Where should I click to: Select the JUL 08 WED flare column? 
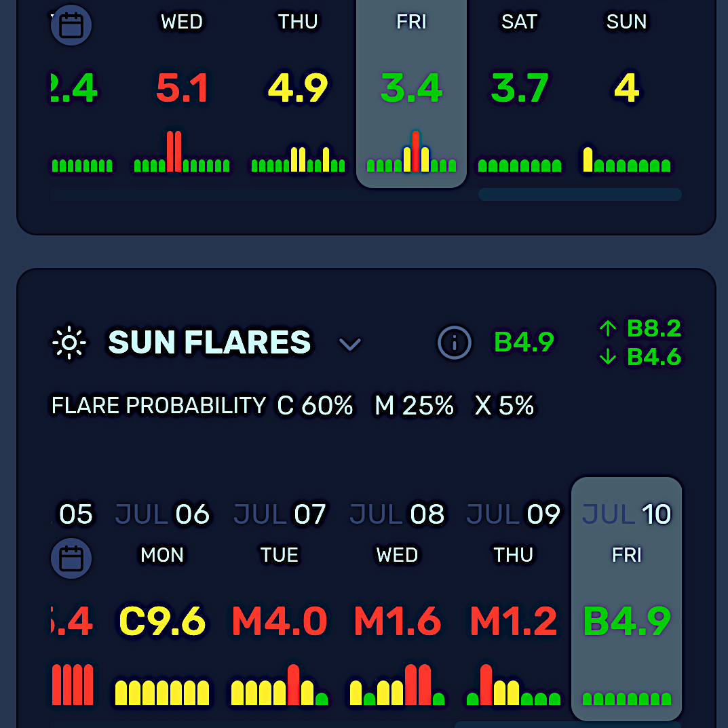(397, 604)
